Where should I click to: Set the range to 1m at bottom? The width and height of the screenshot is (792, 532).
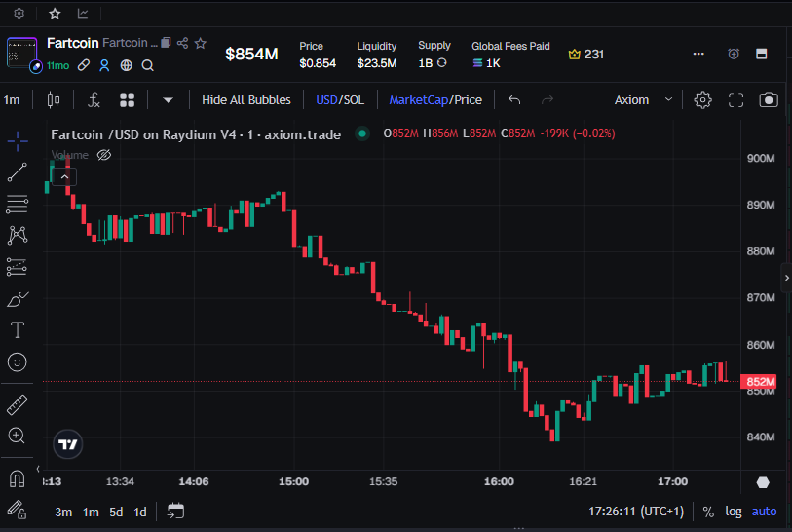pos(91,512)
